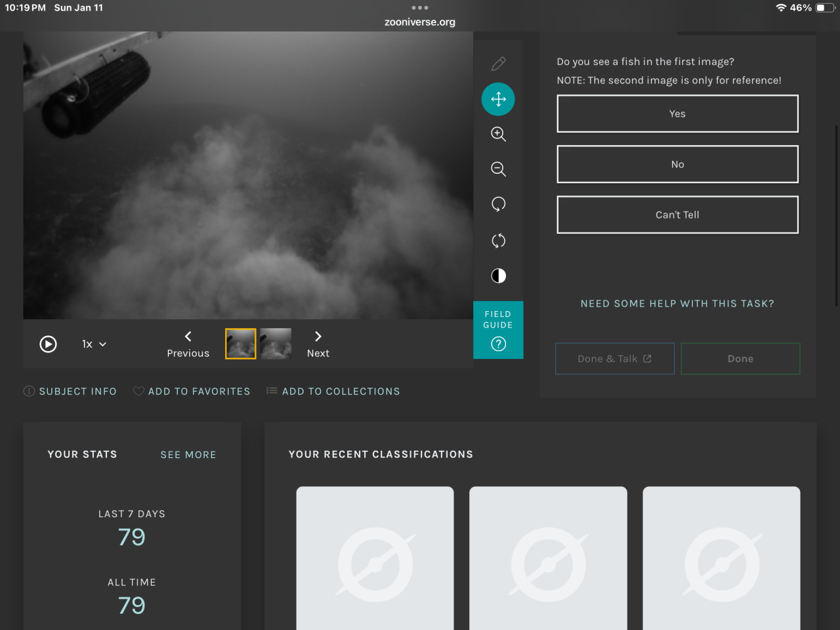Open See More stats
840x630 pixels.
point(188,455)
